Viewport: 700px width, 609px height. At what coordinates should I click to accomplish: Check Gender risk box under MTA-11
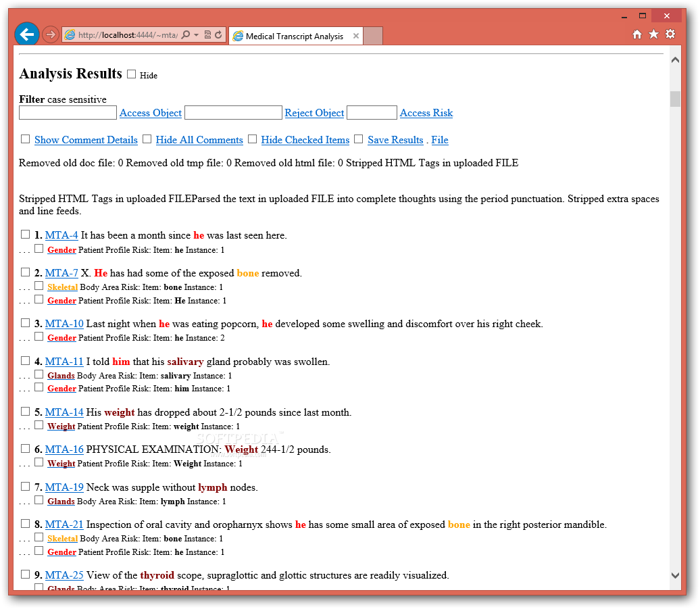click(39, 387)
